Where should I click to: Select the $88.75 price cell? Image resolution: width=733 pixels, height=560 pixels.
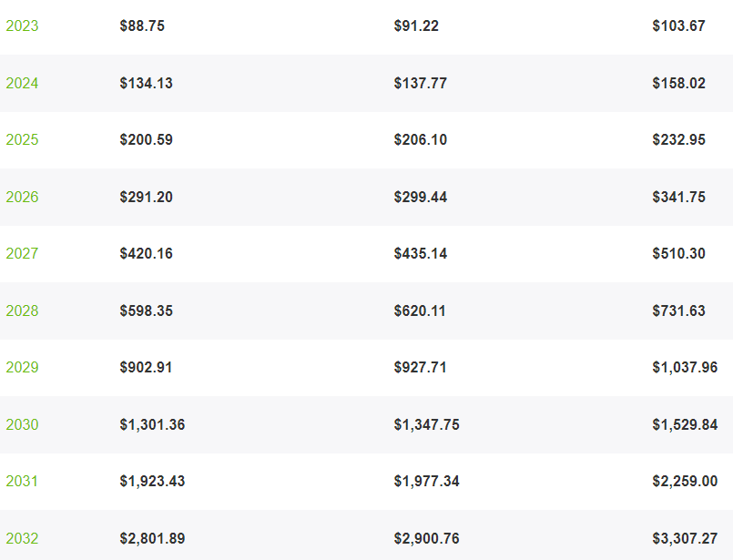pyautogui.click(x=142, y=25)
